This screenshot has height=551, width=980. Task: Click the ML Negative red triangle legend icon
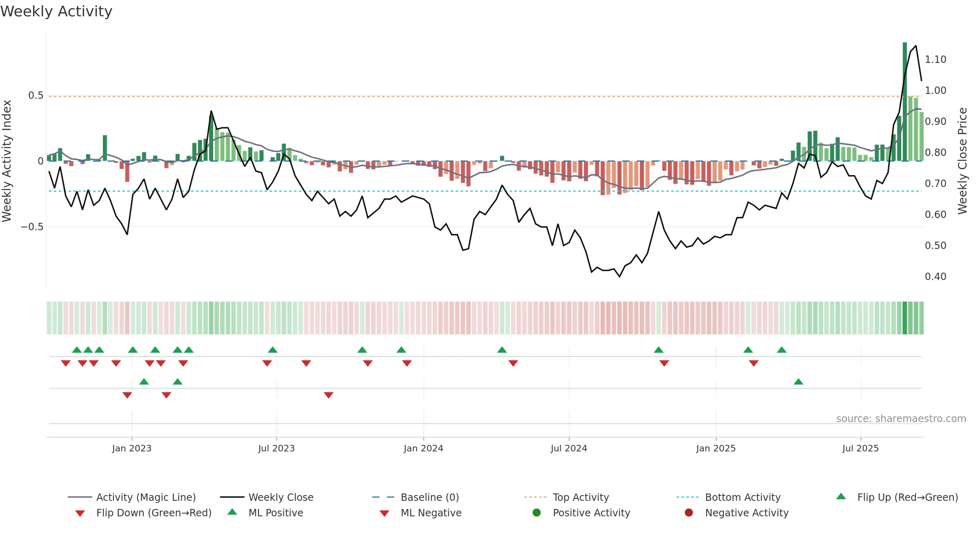[384, 513]
